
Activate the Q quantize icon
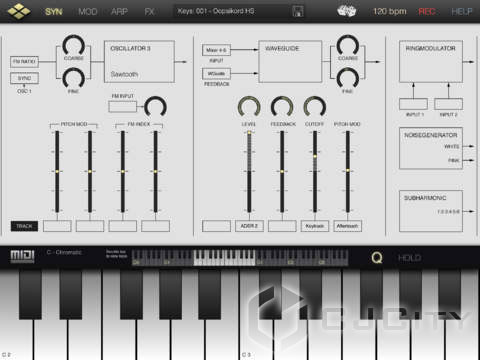point(377,258)
